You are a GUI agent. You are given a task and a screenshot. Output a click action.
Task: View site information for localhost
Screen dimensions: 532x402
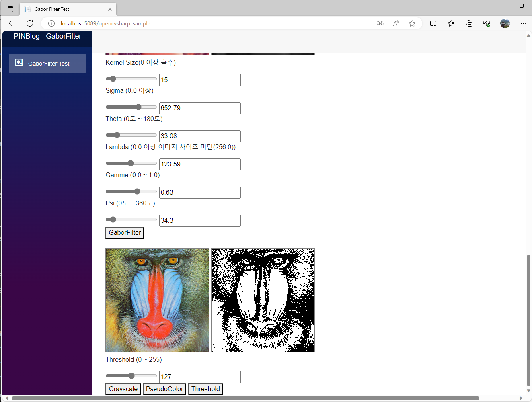pos(51,23)
